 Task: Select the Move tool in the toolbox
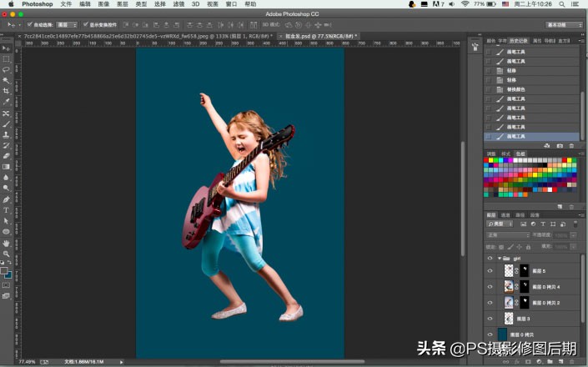pyautogui.click(x=6, y=48)
